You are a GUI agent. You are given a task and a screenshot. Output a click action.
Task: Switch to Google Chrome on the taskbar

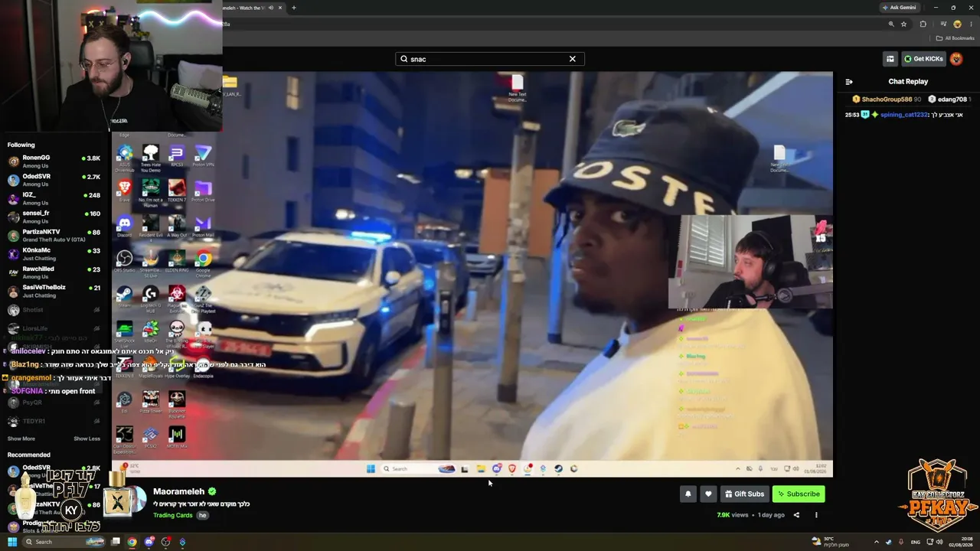pos(132,542)
